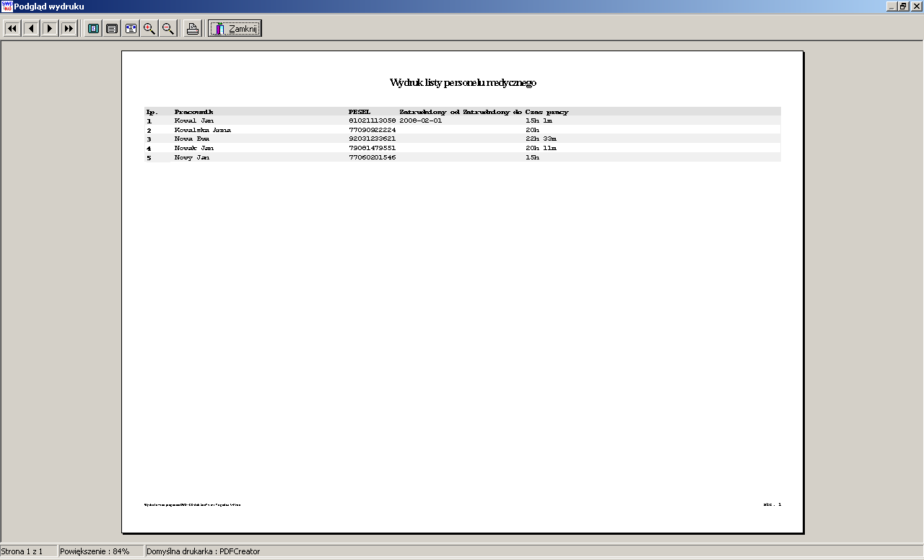This screenshot has width=924, height=560.
Task: Jump to the last page
Action: [x=69, y=29]
